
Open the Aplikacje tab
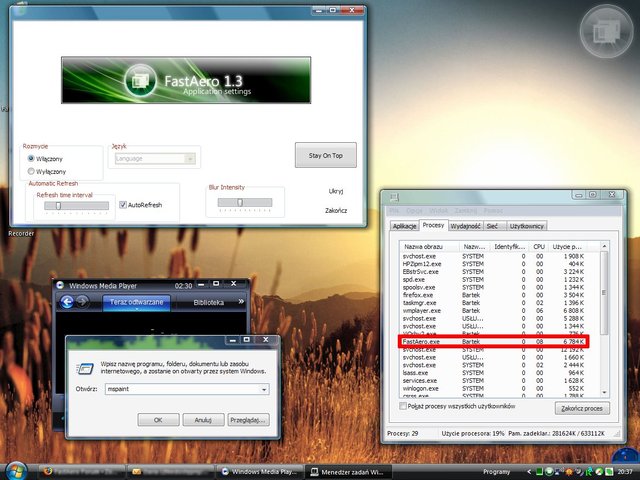[x=404, y=226]
